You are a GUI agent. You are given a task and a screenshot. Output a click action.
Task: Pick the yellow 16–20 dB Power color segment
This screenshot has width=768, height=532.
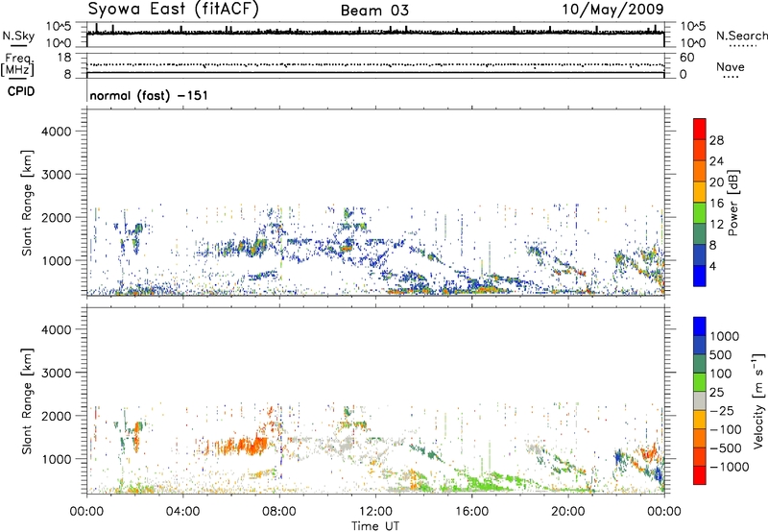(700, 192)
